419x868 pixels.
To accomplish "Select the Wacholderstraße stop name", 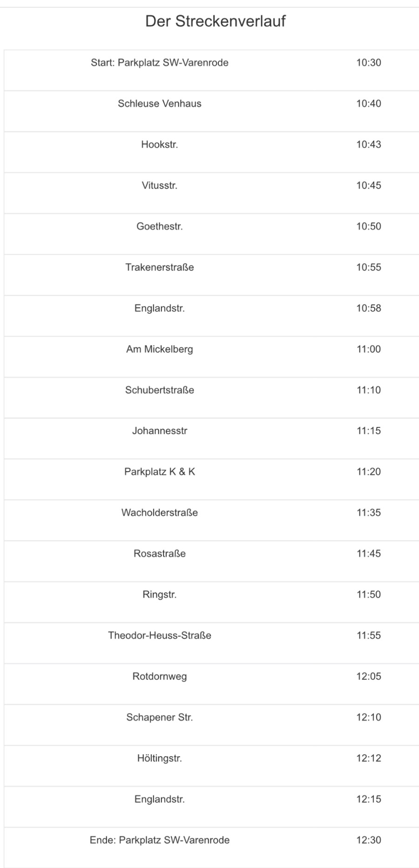I will pos(159,513).
